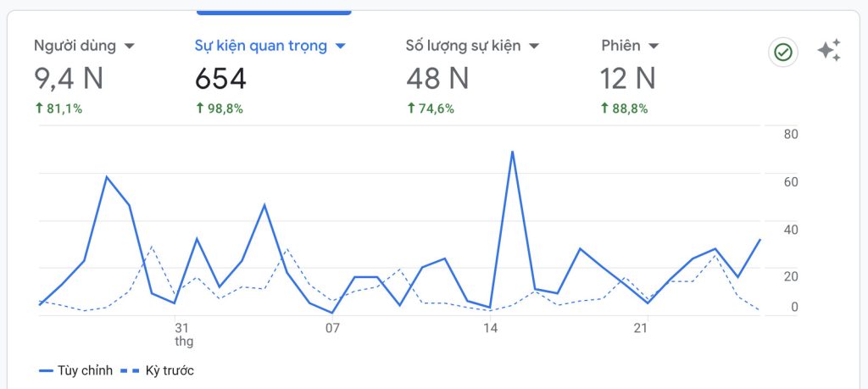The height and width of the screenshot is (389, 868).
Task: Expand the Người dùng metric dropdown arrow
Action: [130, 46]
